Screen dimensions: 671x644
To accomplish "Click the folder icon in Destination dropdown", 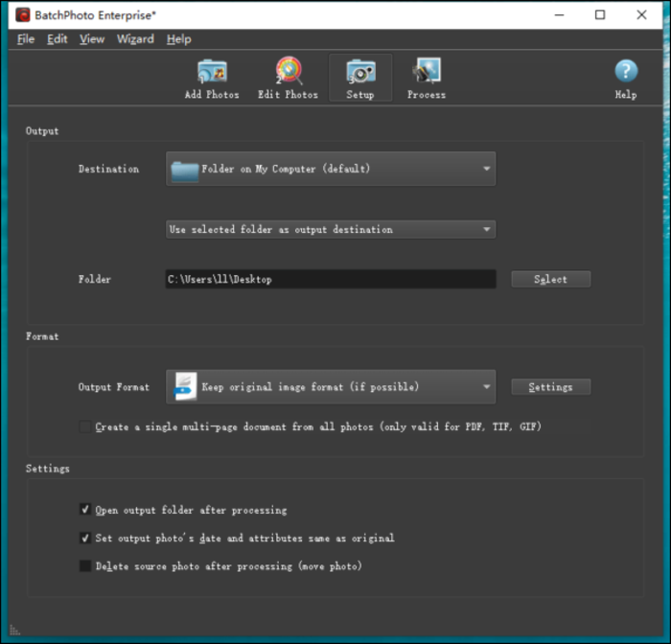I will tap(184, 170).
